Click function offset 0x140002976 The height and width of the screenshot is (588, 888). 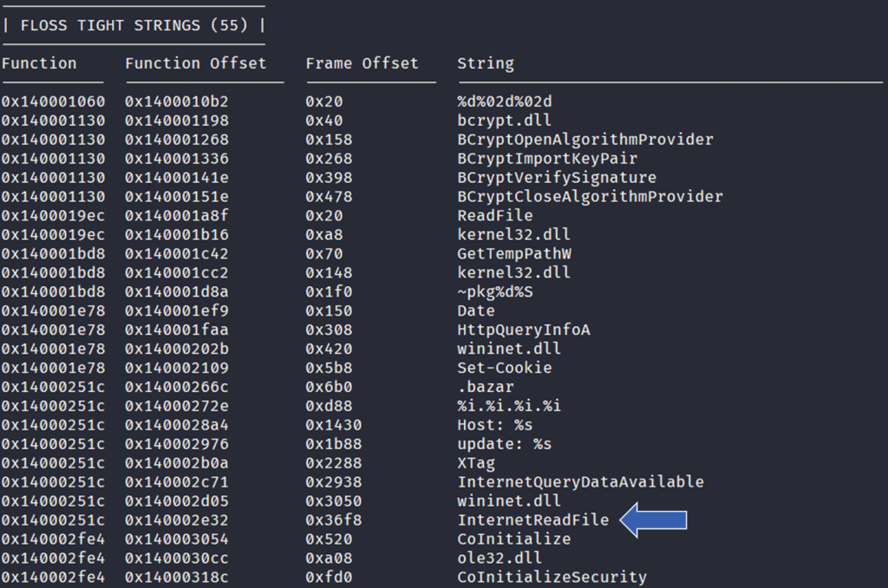pyautogui.click(x=177, y=444)
